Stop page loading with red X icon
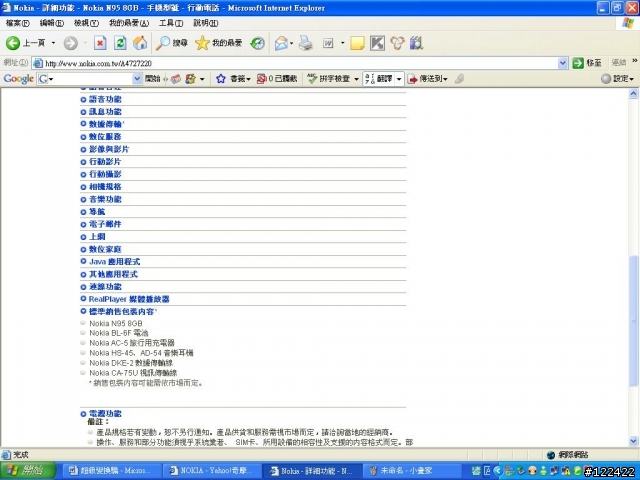The width and height of the screenshot is (640, 480). coord(100,43)
